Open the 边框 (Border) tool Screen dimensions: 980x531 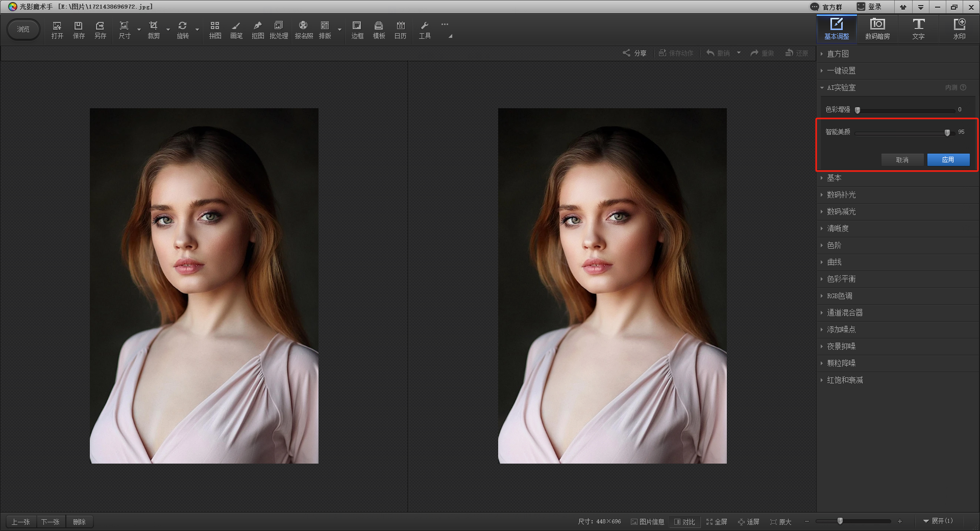(357, 30)
